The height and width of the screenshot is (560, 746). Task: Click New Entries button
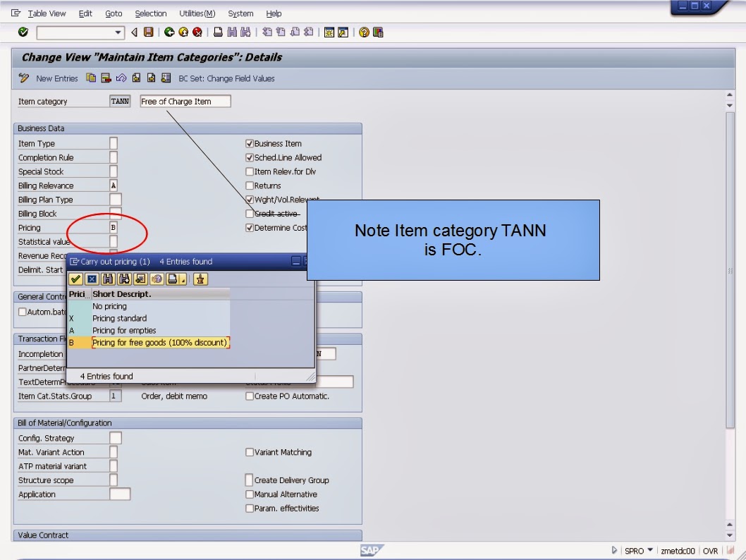[56, 78]
